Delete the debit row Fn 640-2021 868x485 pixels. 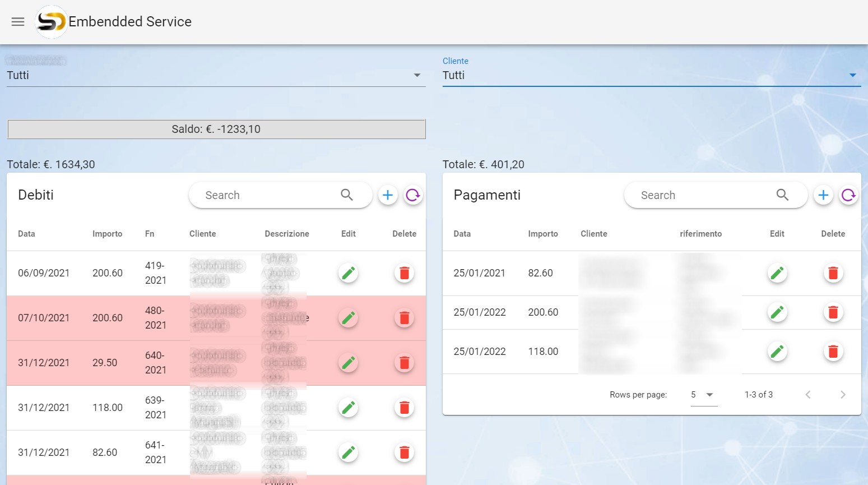404,363
